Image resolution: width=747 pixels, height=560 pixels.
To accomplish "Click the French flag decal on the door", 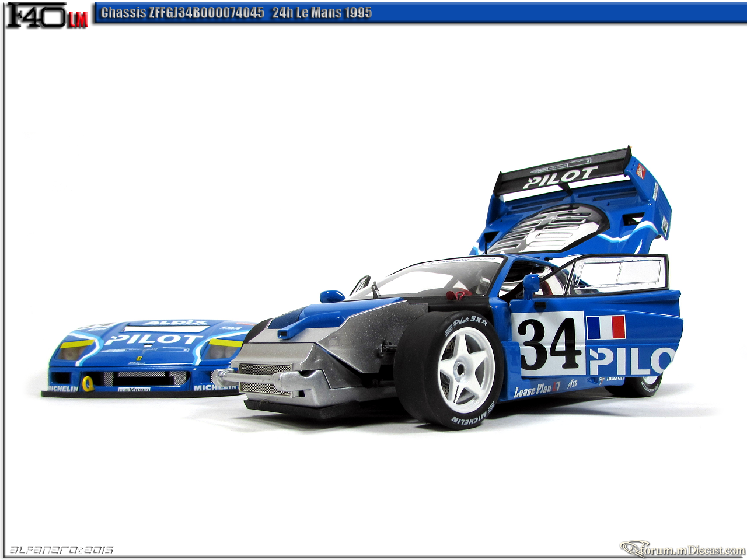I will (606, 327).
